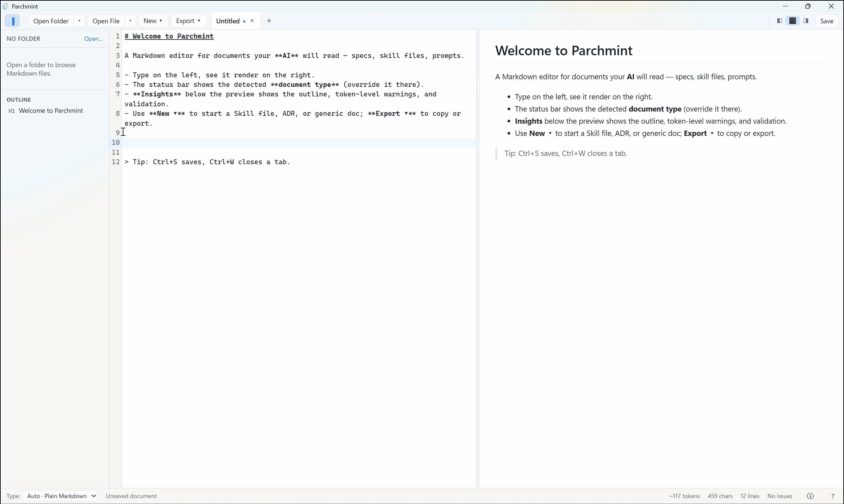
Task: Switch to editor-only layout icon
Action: 779,21
